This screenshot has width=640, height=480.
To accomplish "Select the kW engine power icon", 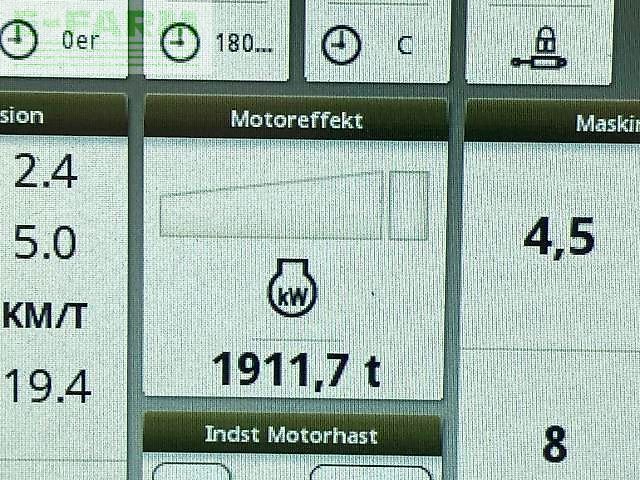I will (293, 288).
